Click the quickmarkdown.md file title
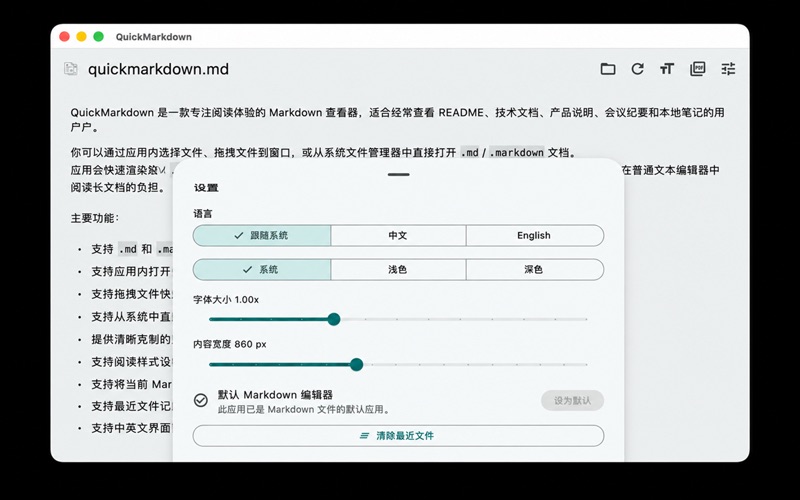 [158, 69]
